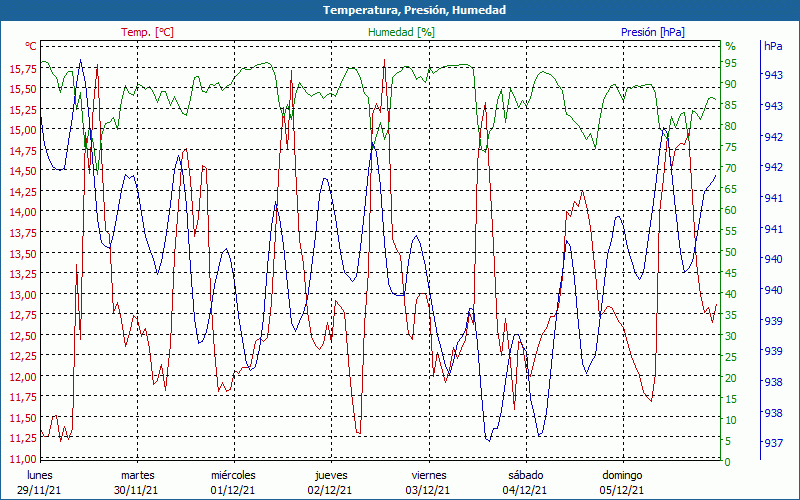Click the green 85 humidity axis label
The height and width of the screenshot is (500, 800).
pos(731,105)
